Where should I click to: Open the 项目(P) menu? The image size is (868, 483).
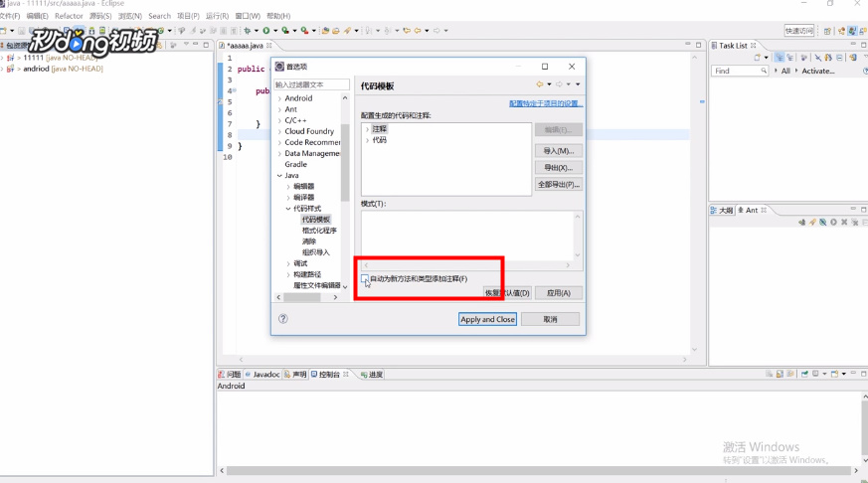tap(188, 16)
